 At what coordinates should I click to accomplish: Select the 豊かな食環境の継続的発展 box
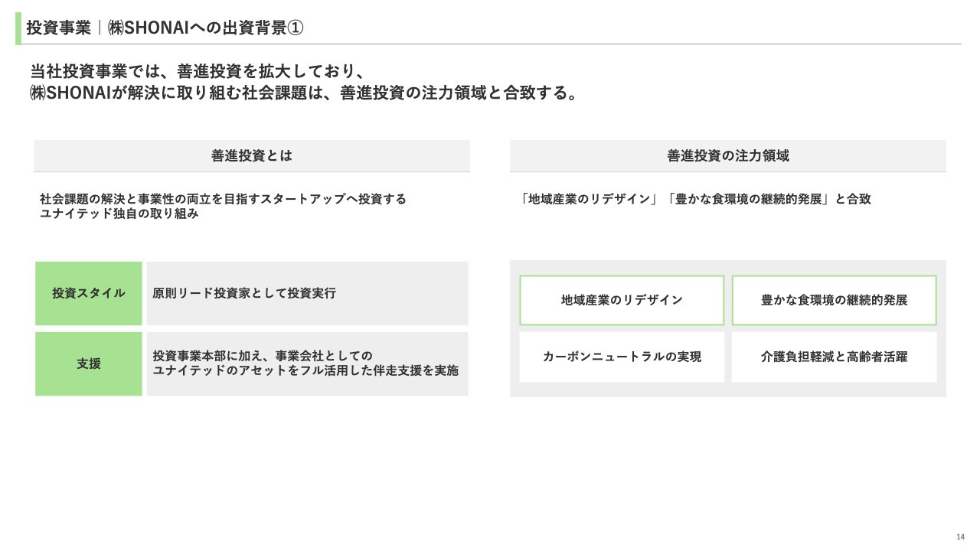[834, 300]
